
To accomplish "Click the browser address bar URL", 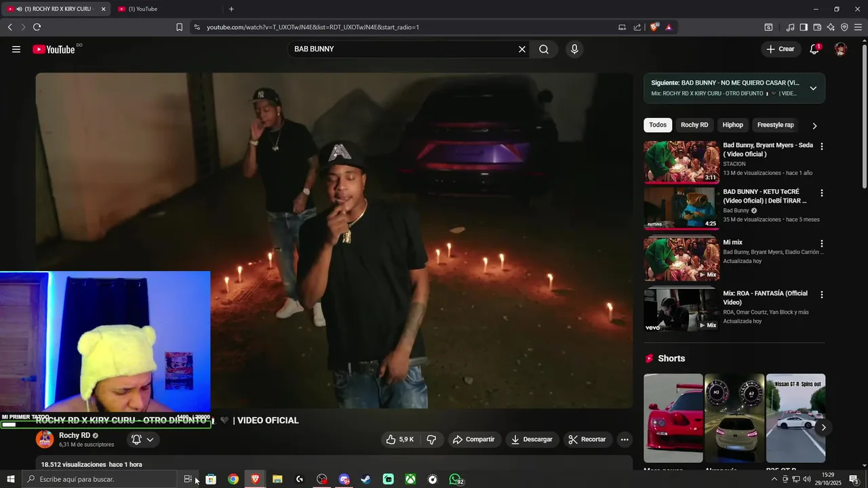I will tap(313, 27).
